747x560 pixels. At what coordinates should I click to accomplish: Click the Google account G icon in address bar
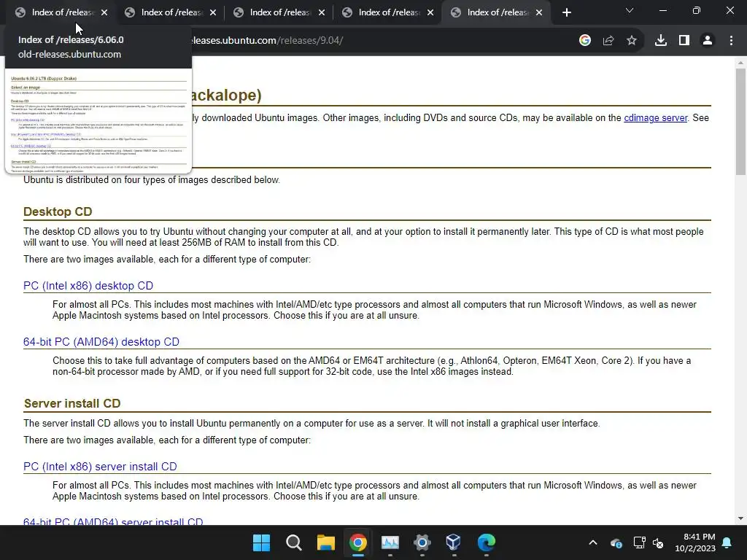click(x=585, y=41)
